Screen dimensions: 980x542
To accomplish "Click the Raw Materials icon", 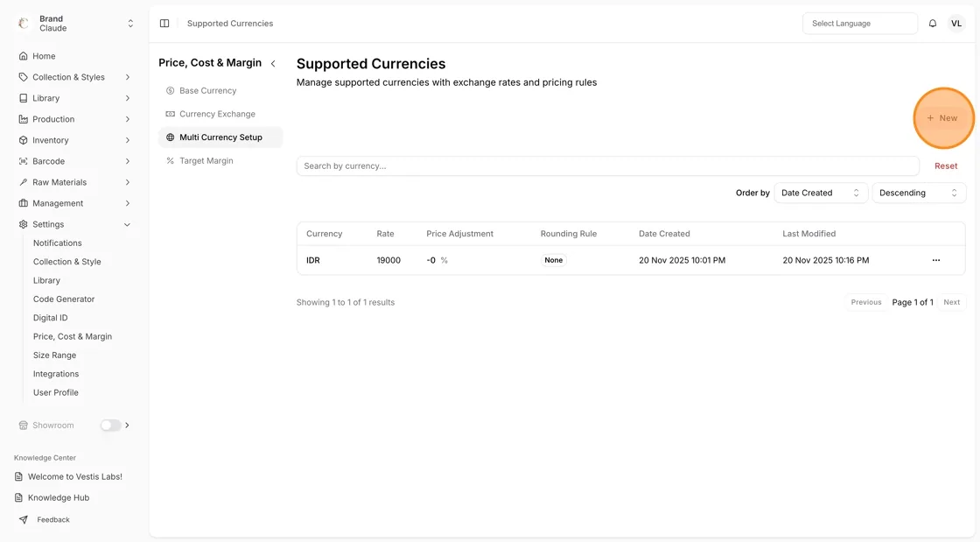I will (23, 182).
